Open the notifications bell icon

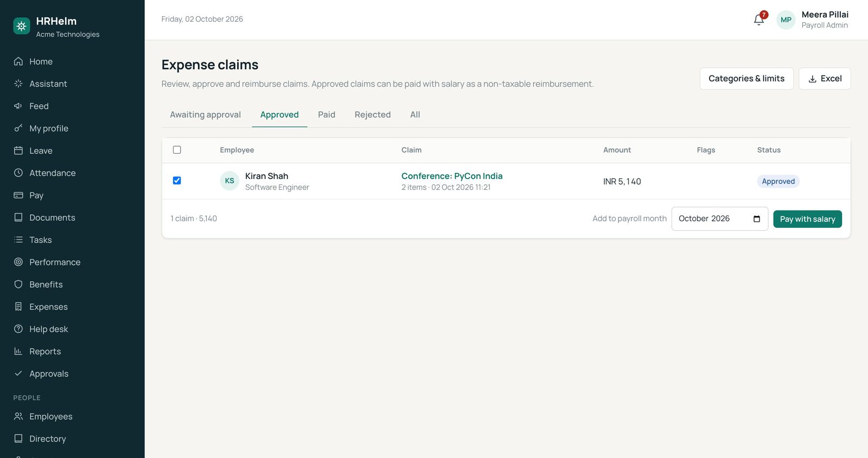pyautogui.click(x=759, y=20)
